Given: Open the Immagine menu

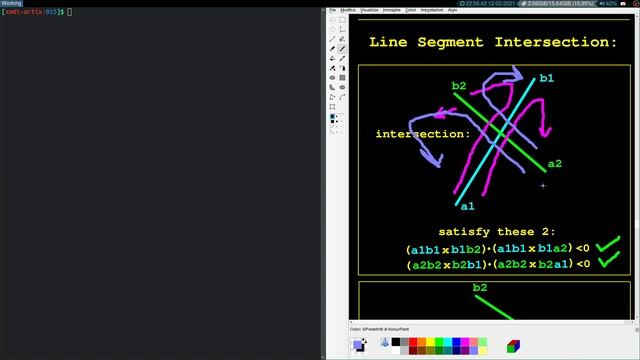Looking at the screenshot, I should pyautogui.click(x=391, y=10).
